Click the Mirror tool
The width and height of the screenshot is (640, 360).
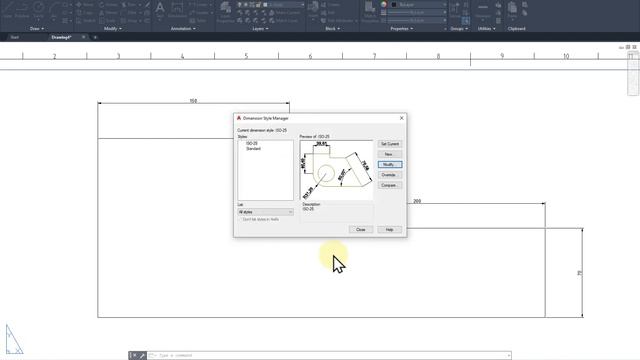coord(108,13)
